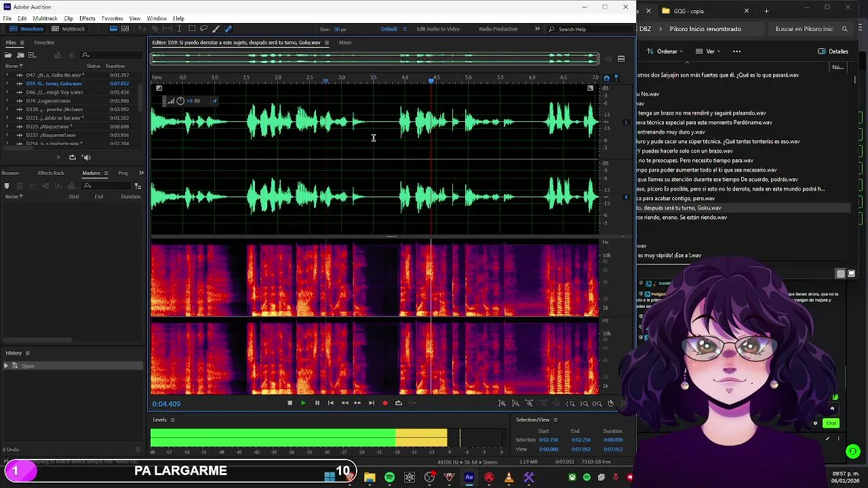Open the Selection/View panel menu

(555, 420)
